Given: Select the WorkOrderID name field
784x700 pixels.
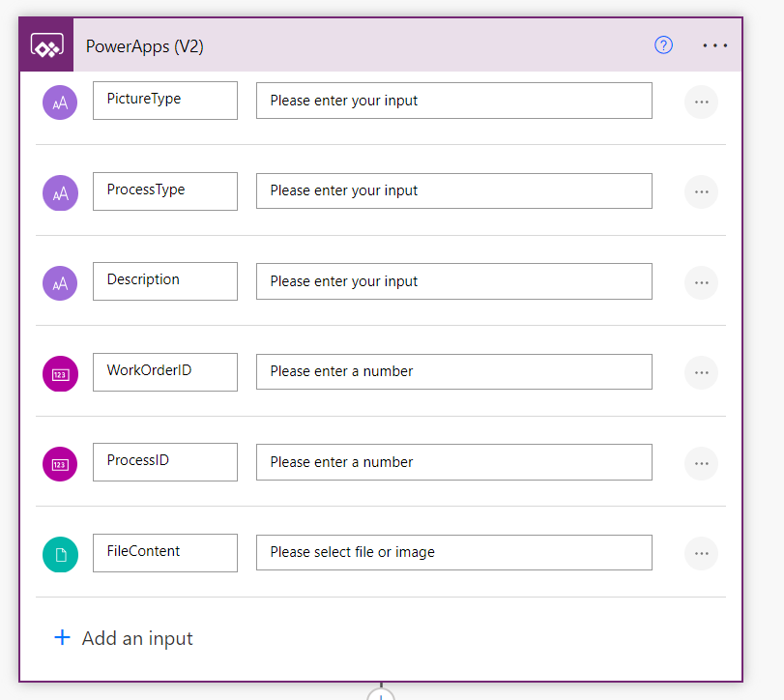Looking at the screenshot, I should pyautogui.click(x=165, y=372).
